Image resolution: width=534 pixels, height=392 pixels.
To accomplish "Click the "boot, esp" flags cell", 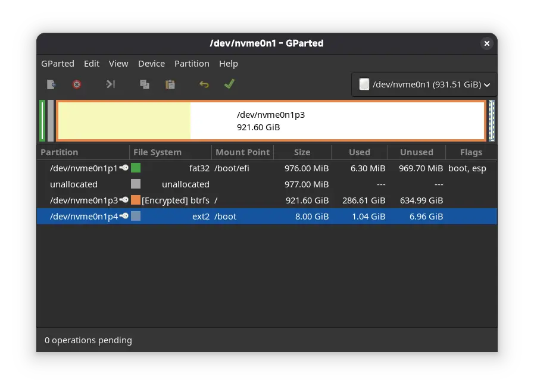I will click(467, 168).
